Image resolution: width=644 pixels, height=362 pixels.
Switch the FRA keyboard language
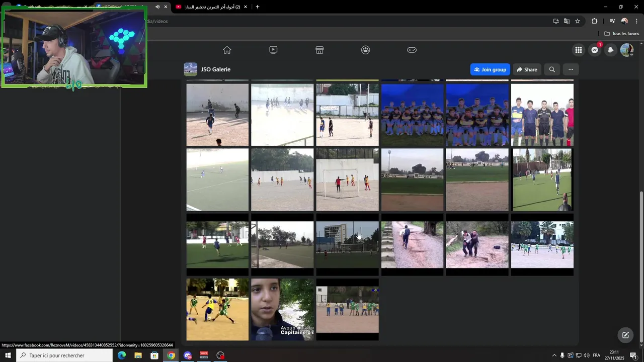pos(597,355)
